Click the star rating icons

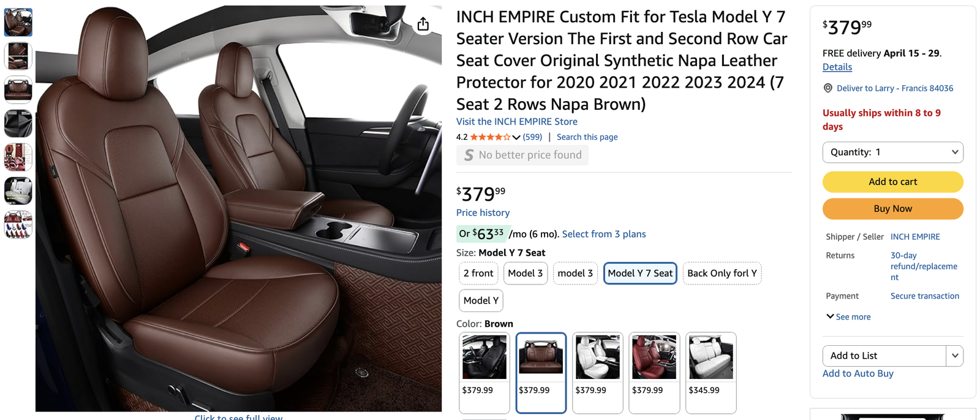coord(489,137)
